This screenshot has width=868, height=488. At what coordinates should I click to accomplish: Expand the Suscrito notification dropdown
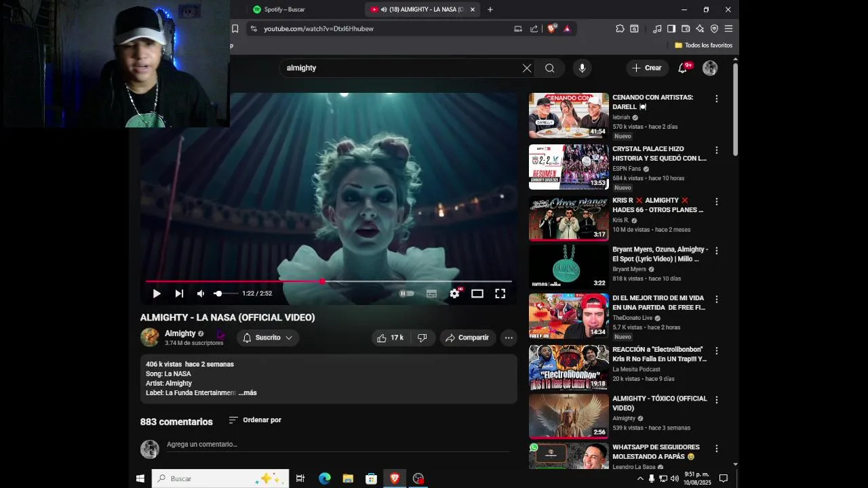268,338
